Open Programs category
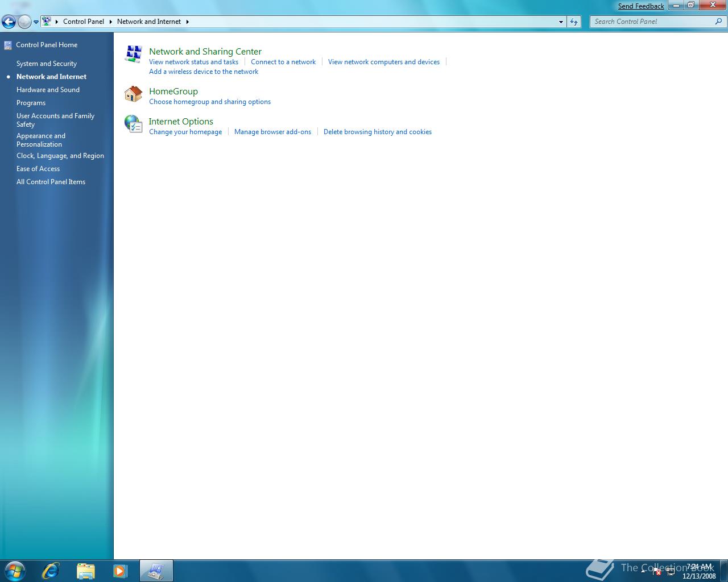 31,103
